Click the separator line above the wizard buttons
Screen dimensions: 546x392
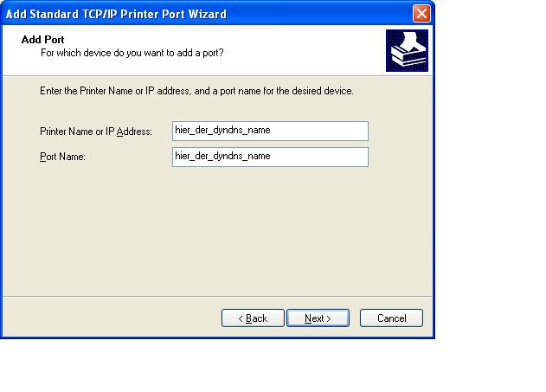pyautogui.click(x=216, y=295)
